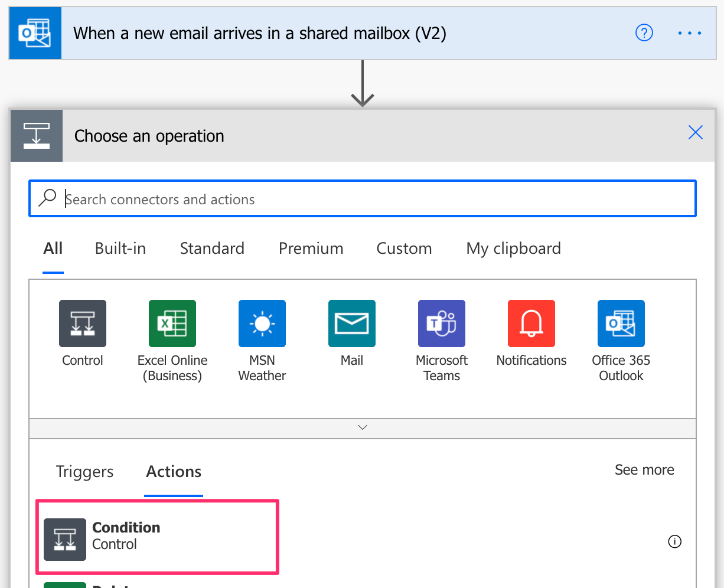
Task: Select the Microsoft Teams connector icon
Action: click(442, 324)
